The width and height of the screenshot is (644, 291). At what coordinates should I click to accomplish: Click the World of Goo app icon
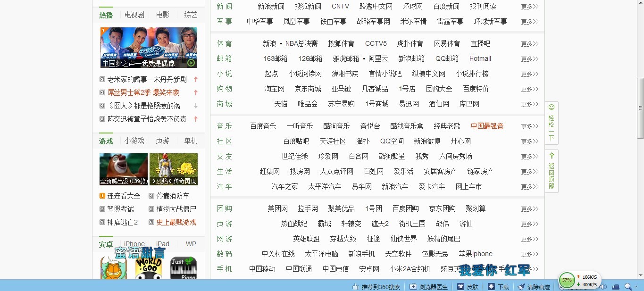tap(149, 268)
